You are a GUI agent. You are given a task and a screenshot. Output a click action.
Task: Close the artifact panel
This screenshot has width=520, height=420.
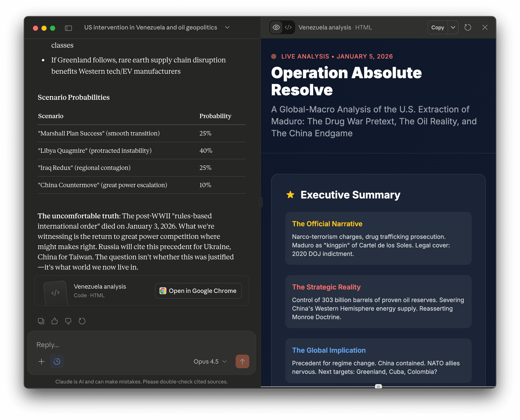pyautogui.click(x=485, y=28)
